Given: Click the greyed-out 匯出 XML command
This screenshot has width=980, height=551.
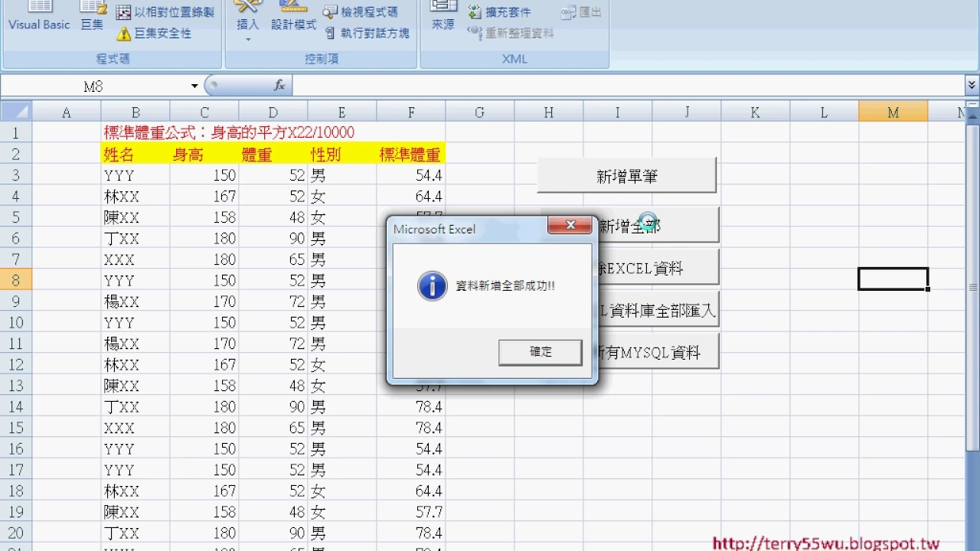Looking at the screenshot, I should pyautogui.click(x=581, y=12).
